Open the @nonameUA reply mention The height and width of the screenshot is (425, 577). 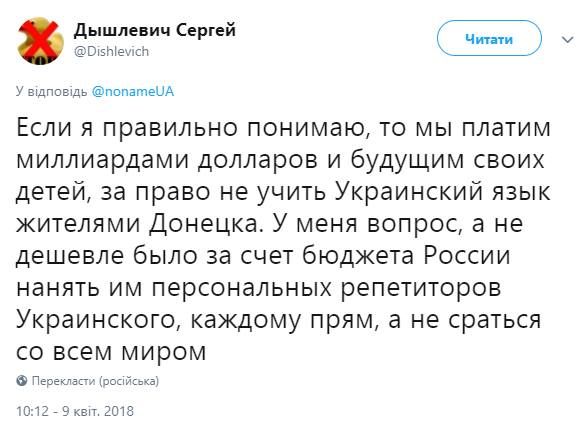(x=132, y=91)
